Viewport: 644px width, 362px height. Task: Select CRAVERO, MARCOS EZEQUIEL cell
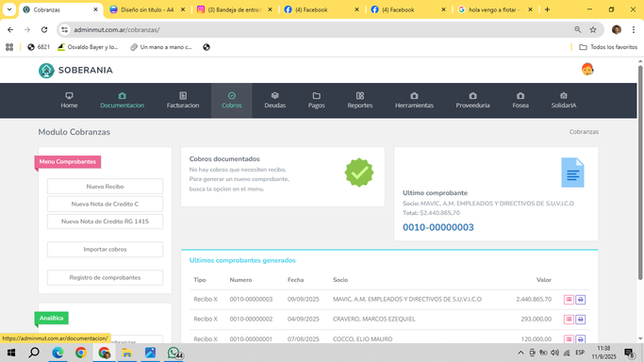[373, 319]
